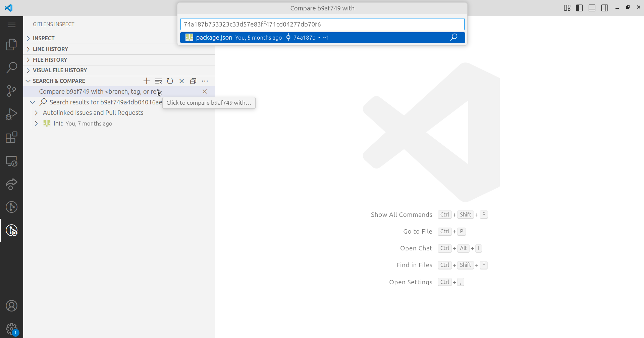The height and width of the screenshot is (338, 644).
Task: Toggle the primary side bar visibility
Action: pos(579,8)
